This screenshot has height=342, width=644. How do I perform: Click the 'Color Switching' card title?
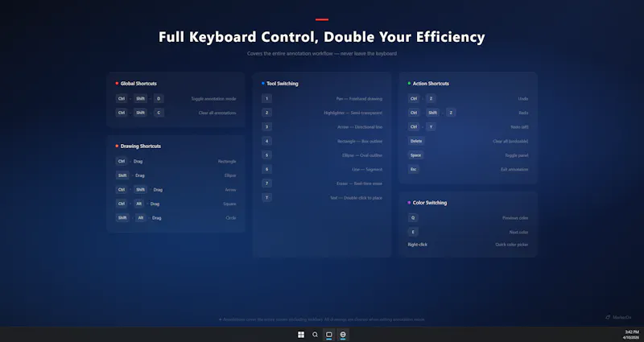(430, 203)
